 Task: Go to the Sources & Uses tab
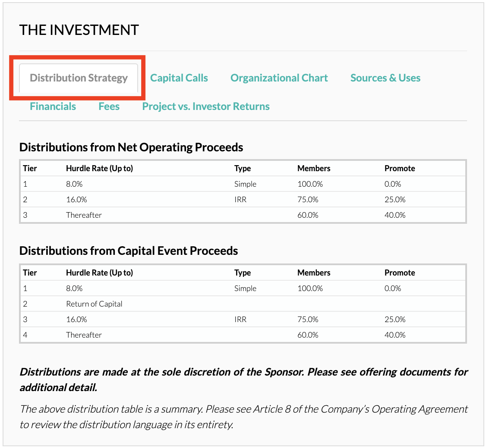pos(385,78)
